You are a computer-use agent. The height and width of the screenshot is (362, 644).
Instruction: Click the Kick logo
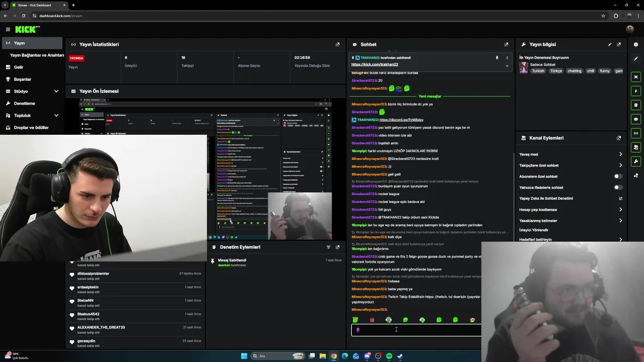pyautogui.click(x=27, y=30)
